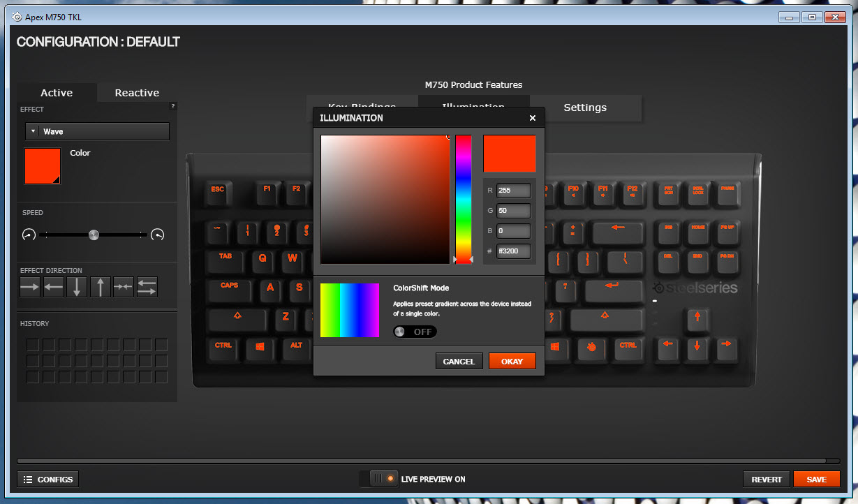Select the left Windows logo key

pos(260,349)
